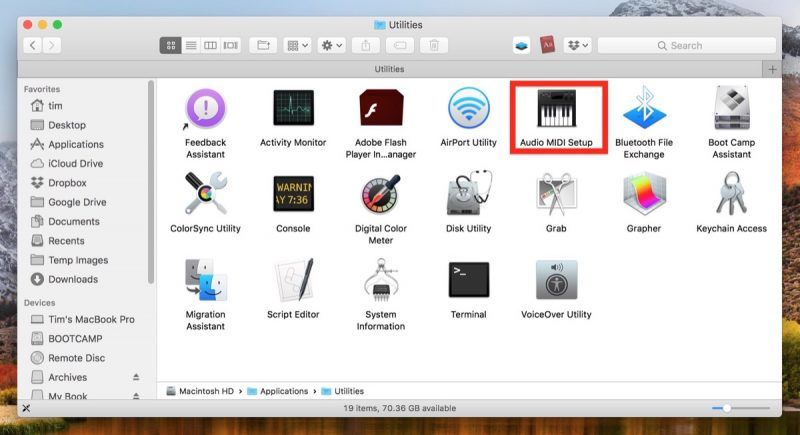Viewport: 800px width, 435px height.
Task: Switch to icon view mode
Action: click(170, 45)
